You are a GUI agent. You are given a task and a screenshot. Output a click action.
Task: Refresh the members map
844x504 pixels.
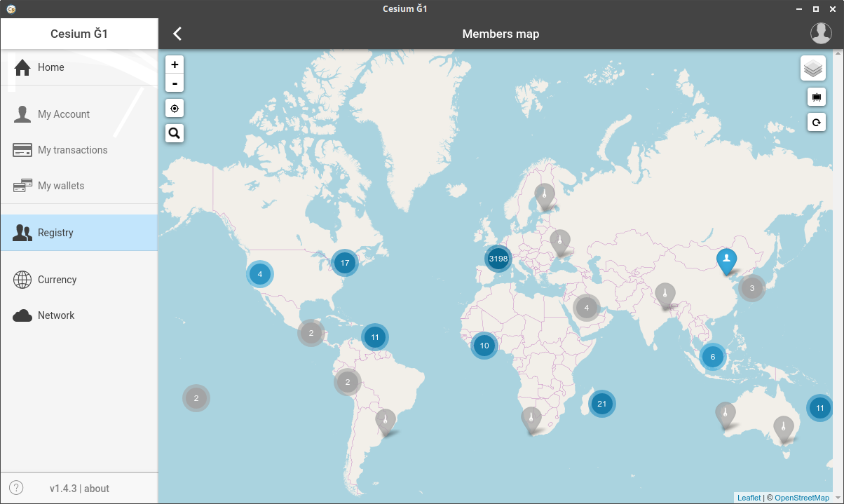(817, 122)
